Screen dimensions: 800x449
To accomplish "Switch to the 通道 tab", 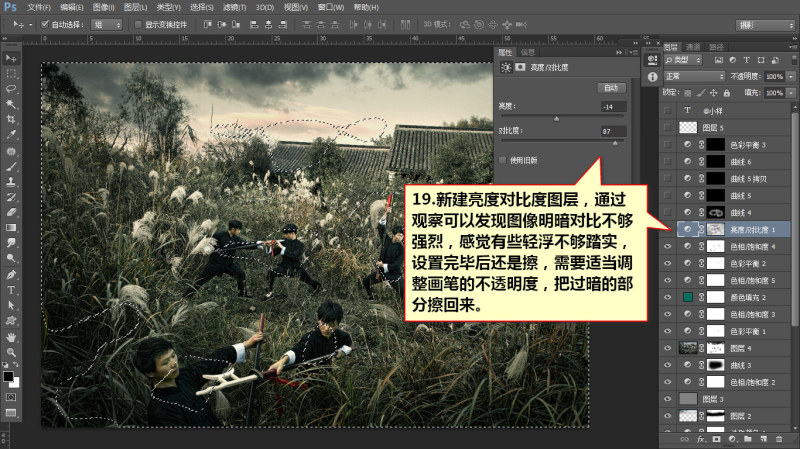I will click(692, 47).
